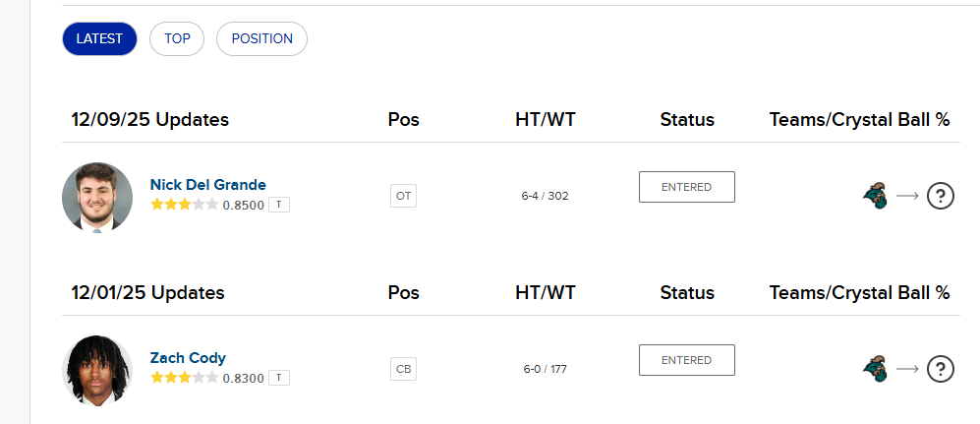
Task: Click Zach Cody's star rating
Action: tap(184, 378)
